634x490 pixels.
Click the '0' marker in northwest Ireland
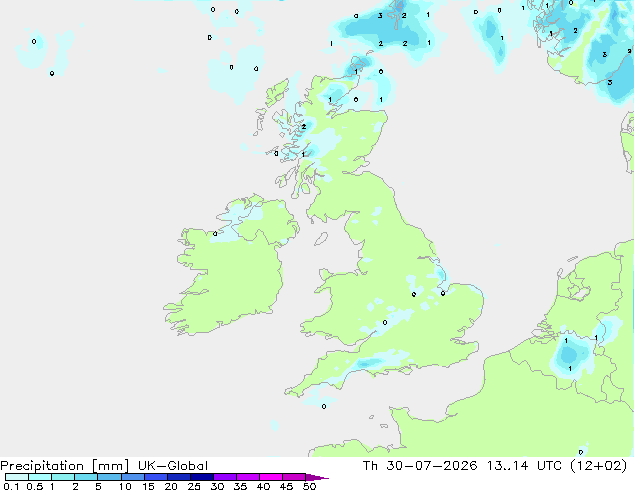pos(215,234)
